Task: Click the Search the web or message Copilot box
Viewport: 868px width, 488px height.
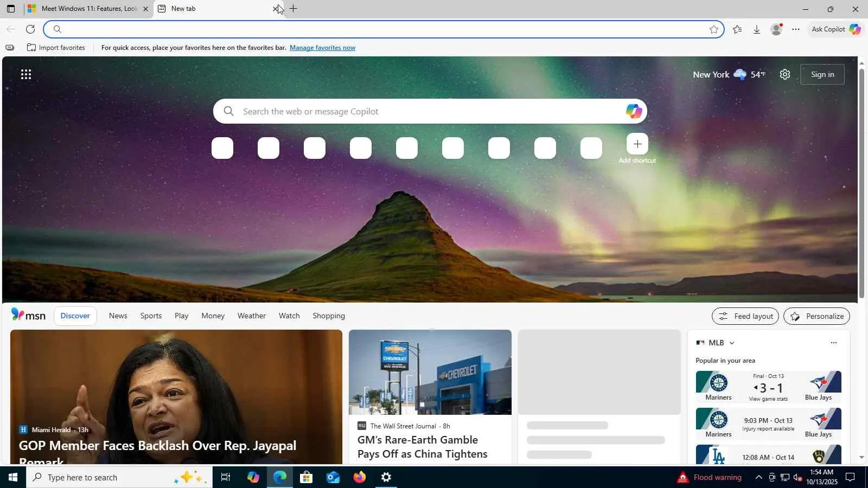Action: 430,111
